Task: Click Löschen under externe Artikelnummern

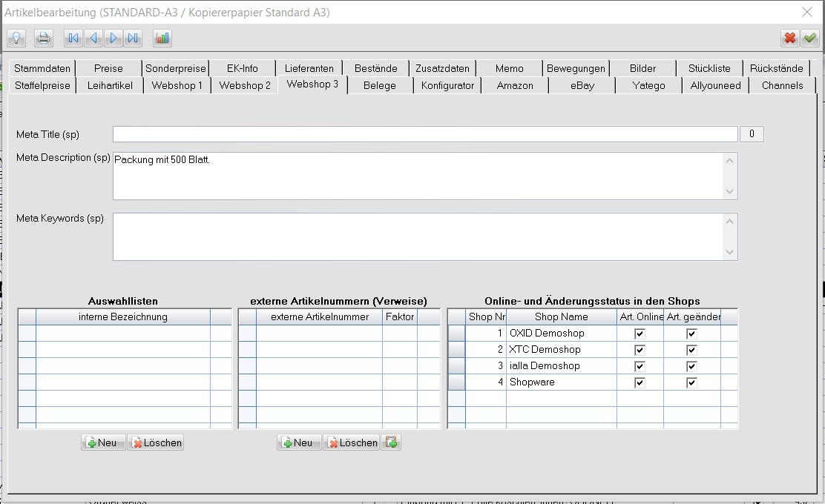Action: click(x=352, y=442)
